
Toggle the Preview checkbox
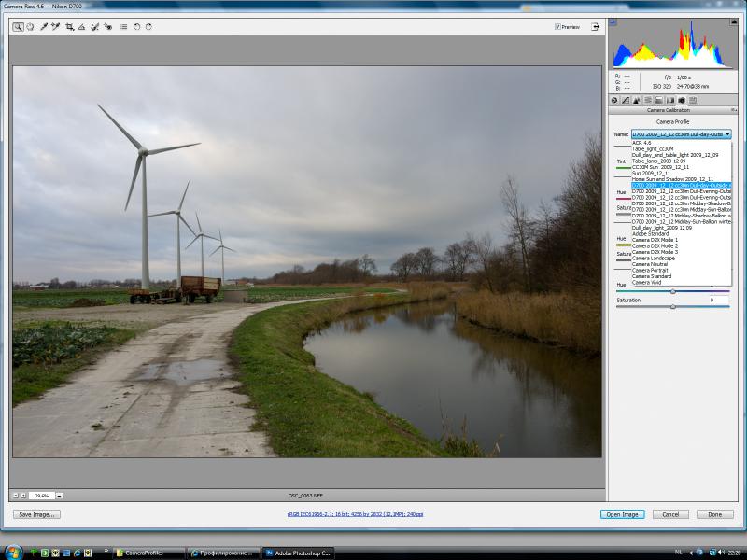(557, 27)
